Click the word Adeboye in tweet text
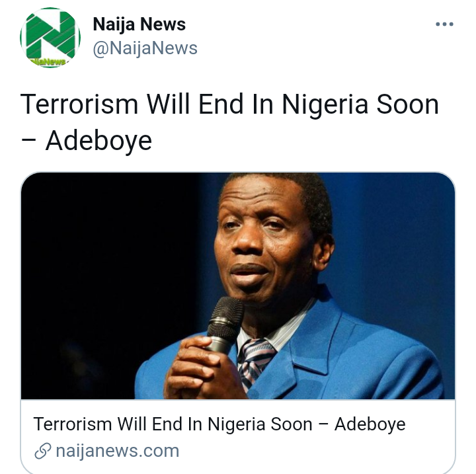This screenshot has height=474, width=476. coord(99,141)
